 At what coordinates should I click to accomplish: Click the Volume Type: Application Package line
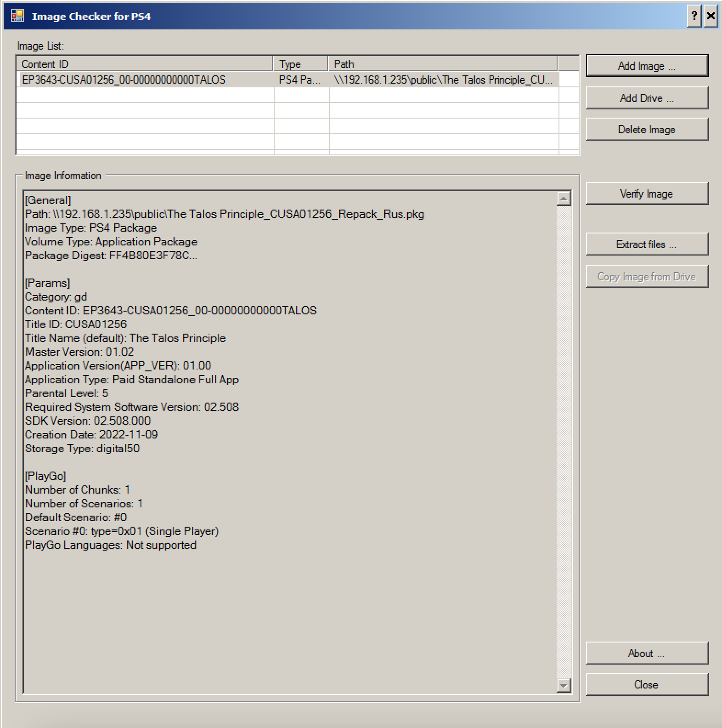(x=111, y=242)
